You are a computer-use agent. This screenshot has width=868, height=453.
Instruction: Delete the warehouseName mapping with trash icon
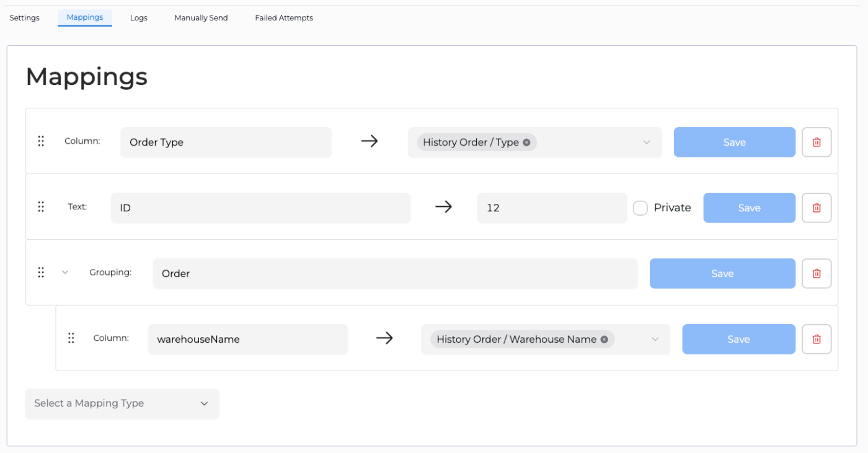click(817, 339)
